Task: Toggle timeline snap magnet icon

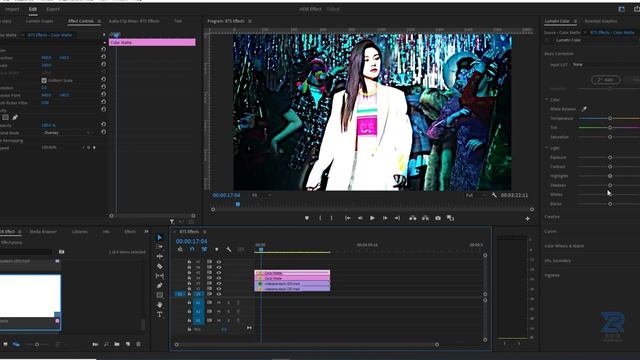Action: coord(192,249)
